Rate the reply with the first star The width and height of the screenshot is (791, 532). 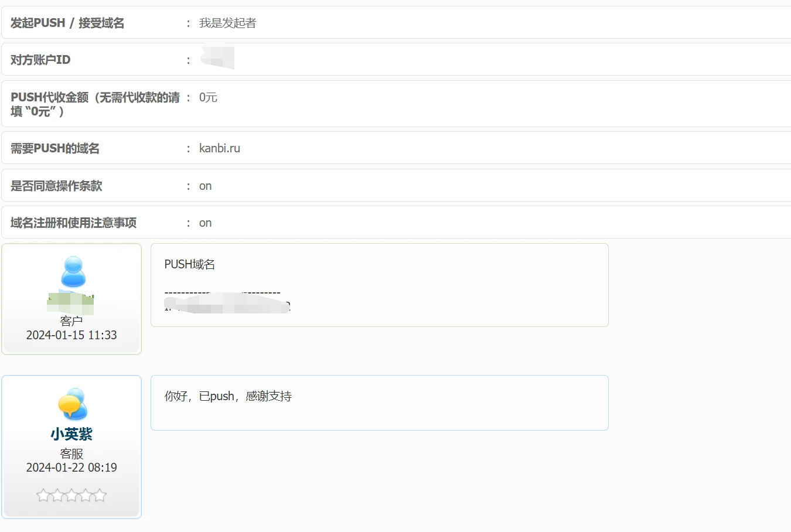point(43,496)
